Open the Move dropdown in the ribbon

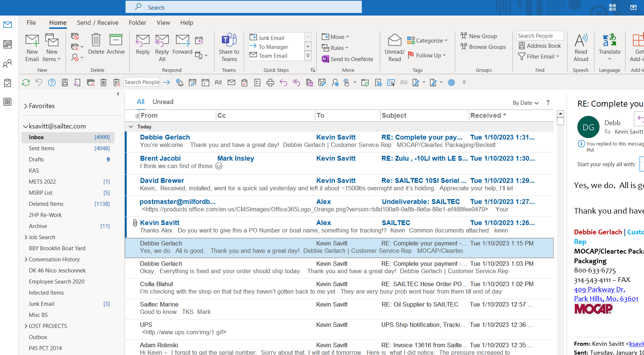tap(336, 37)
